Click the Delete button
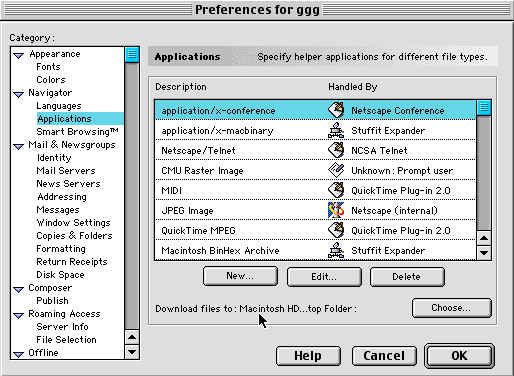514x376 pixels. [407, 276]
